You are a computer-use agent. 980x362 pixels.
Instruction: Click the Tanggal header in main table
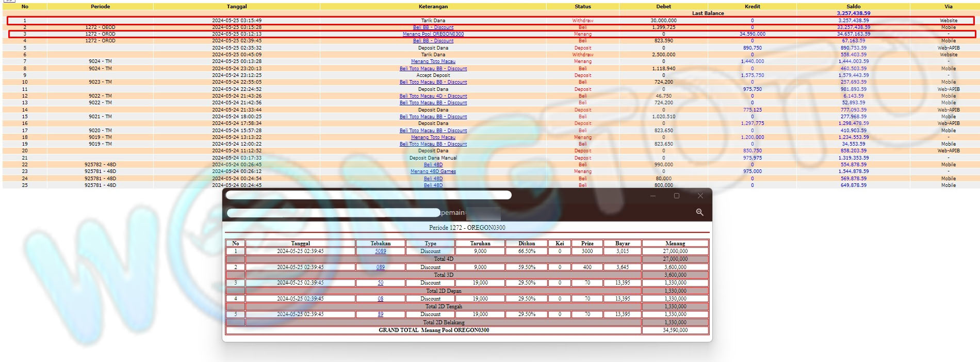[237, 7]
